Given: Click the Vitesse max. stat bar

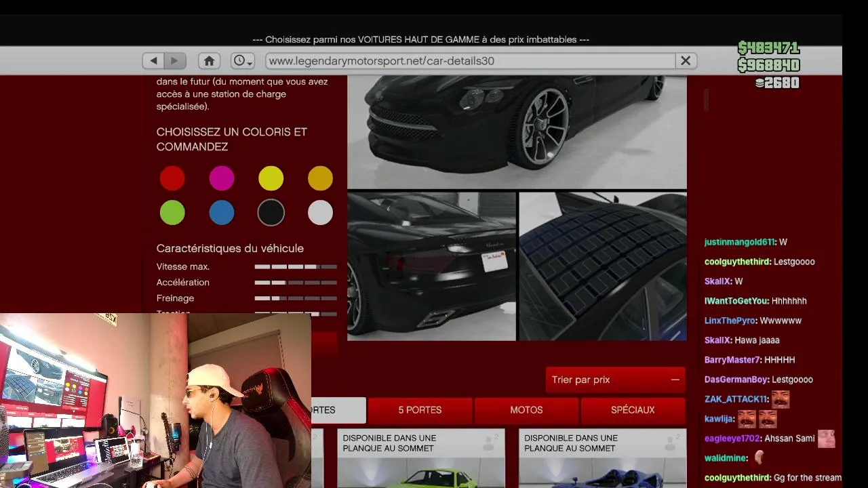Looking at the screenshot, I should (x=296, y=267).
